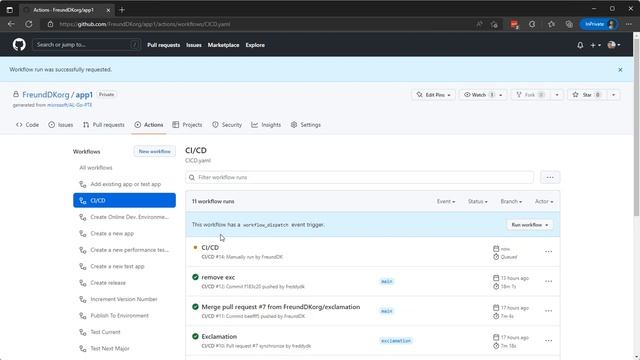Open the browser settings ellipsis menu
The image size is (640, 360).
point(629,24)
